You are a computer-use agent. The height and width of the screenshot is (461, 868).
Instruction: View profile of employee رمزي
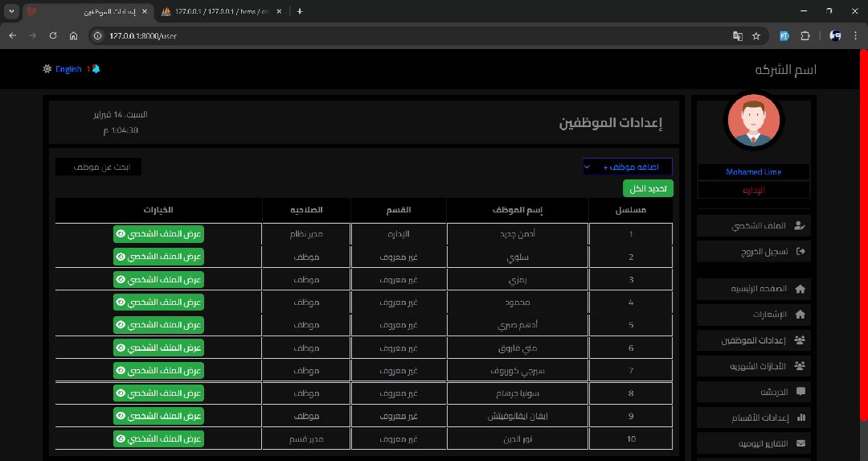click(x=158, y=279)
